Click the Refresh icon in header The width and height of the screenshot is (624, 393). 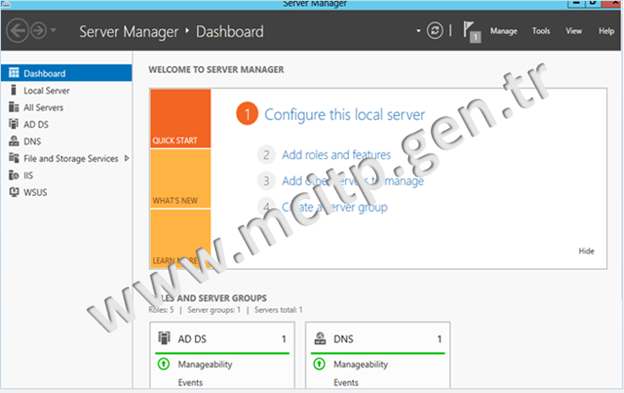point(435,31)
